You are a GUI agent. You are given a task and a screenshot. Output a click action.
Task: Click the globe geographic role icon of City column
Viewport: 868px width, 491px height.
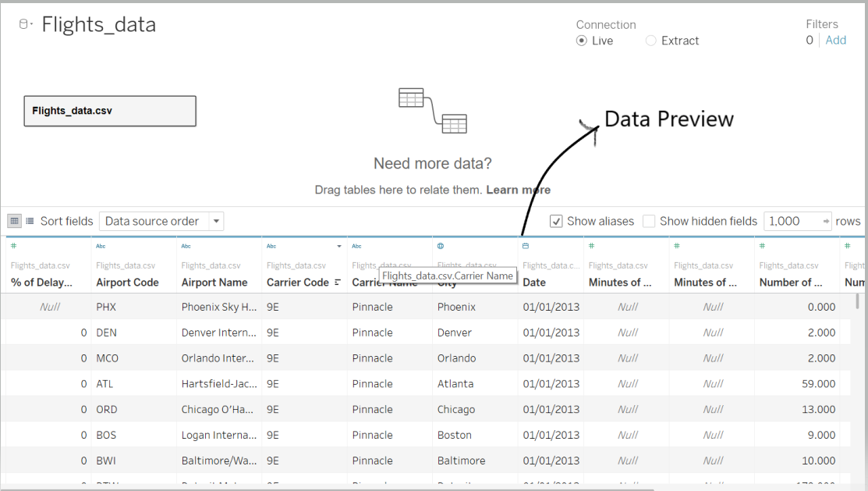(x=441, y=245)
